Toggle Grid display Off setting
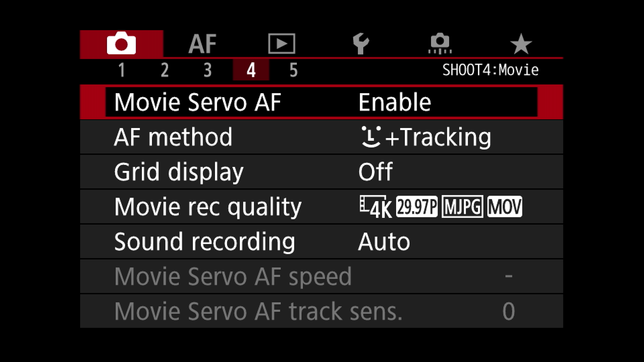 click(x=375, y=172)
